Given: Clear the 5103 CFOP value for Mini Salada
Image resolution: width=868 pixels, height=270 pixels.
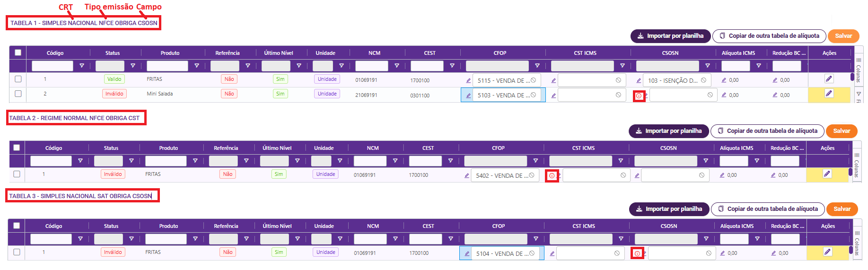Looking at the screenshot, I should (534, 95).
